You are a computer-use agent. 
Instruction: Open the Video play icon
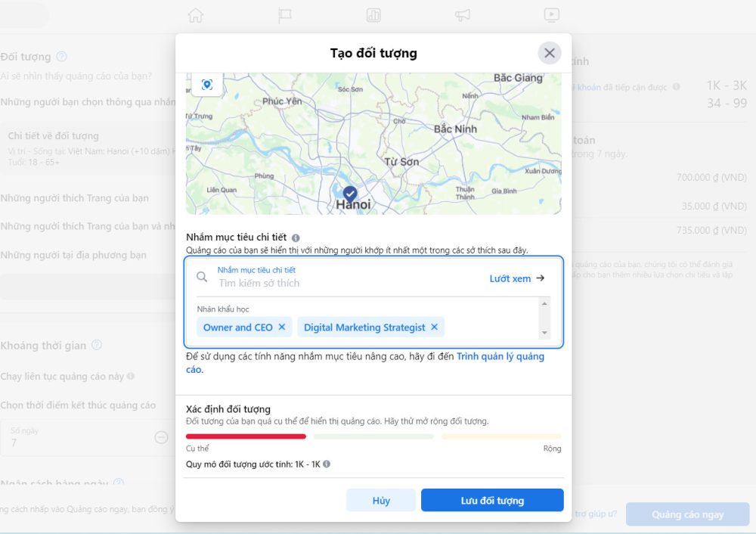pyautogui.click(x=552, y=15)
